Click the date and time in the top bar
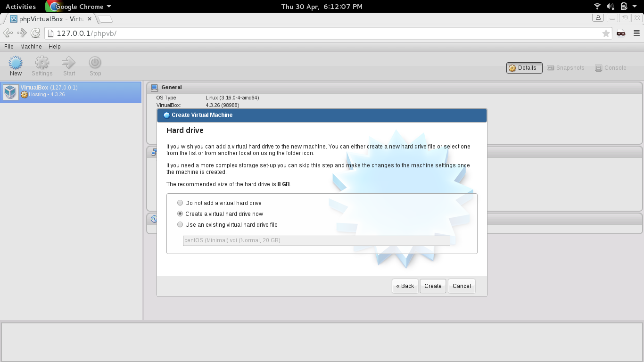 point(322,7)
